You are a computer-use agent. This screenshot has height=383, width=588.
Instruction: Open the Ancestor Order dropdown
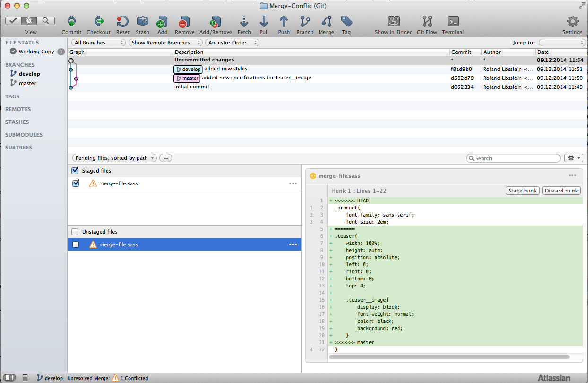click(x=232, y=43)
